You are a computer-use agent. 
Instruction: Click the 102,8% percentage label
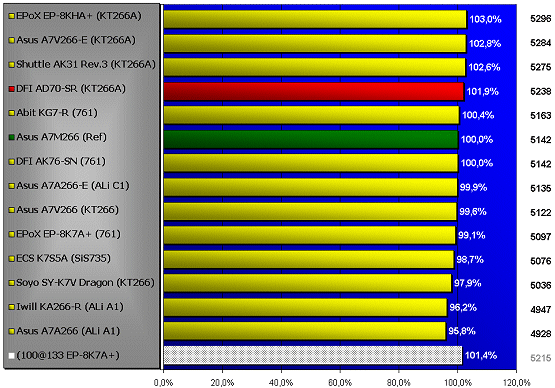[485, 44]
